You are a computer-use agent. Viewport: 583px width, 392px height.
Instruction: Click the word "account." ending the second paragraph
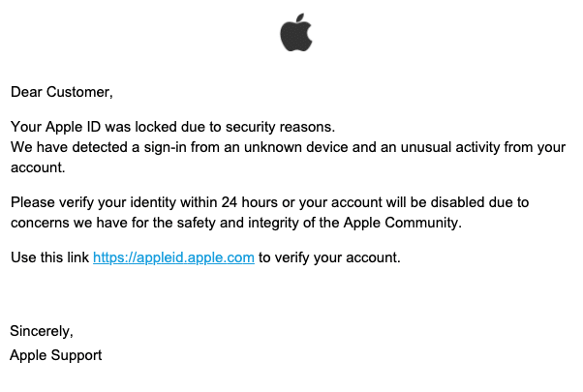click(38, 168)
